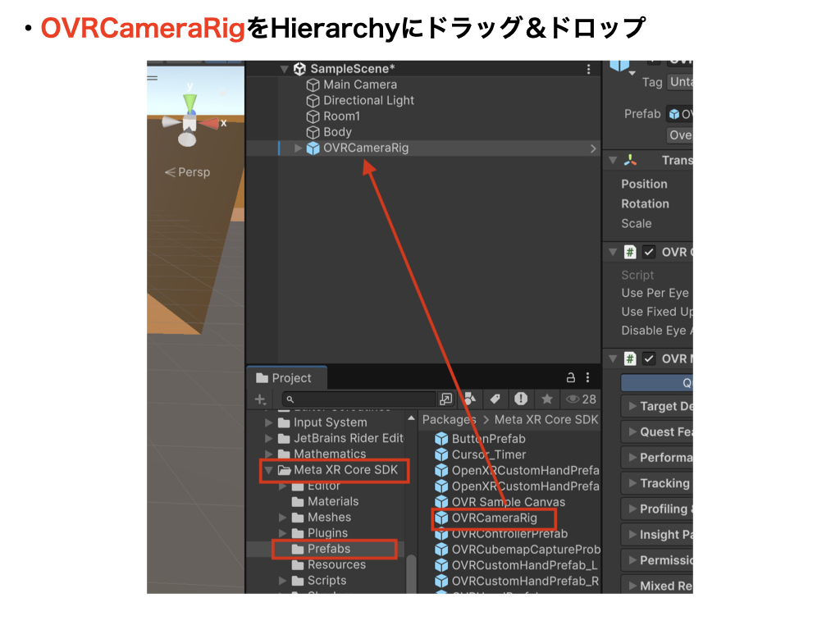Click the Packages breadcrumb link

[x=449, y=419]
